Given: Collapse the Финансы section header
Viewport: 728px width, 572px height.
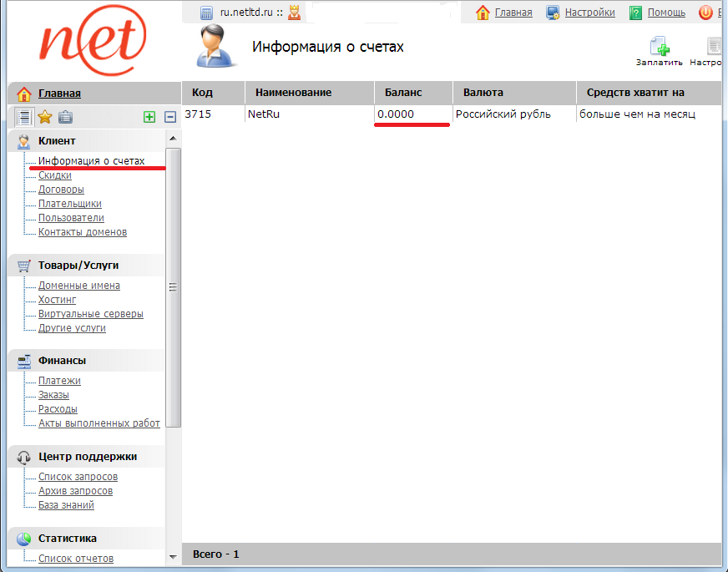Looking at the screenshot, I should tap(62, 361).
